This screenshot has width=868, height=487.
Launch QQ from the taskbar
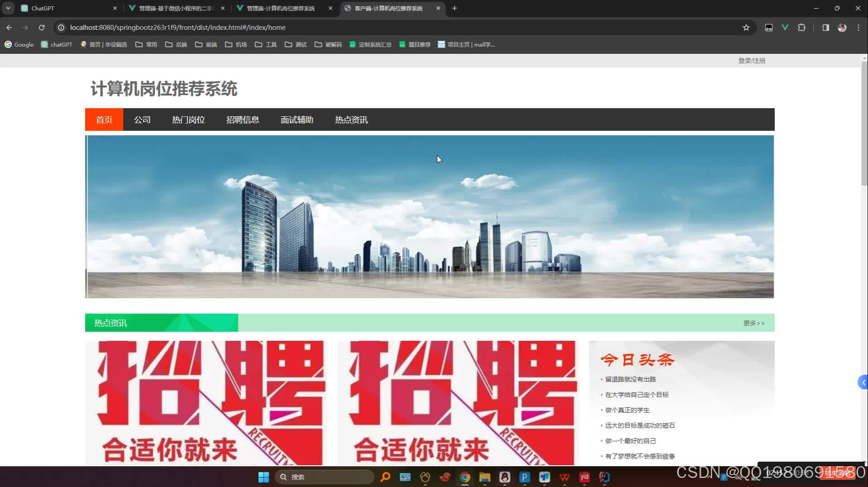[504, 477]
